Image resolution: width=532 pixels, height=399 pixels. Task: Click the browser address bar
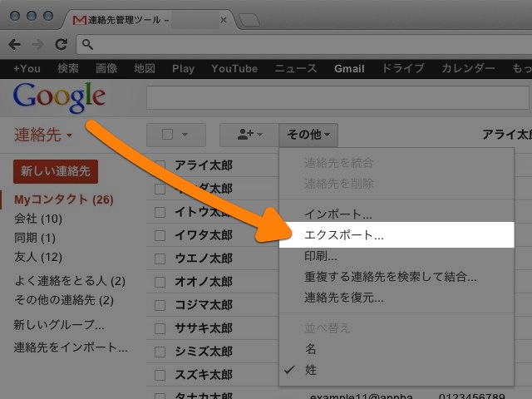pyautogui.click(x=304, y=44)
